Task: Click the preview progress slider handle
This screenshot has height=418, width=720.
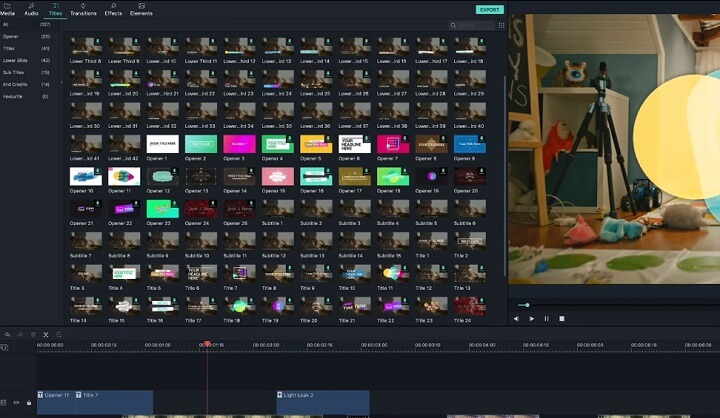Action: point(528,305)
